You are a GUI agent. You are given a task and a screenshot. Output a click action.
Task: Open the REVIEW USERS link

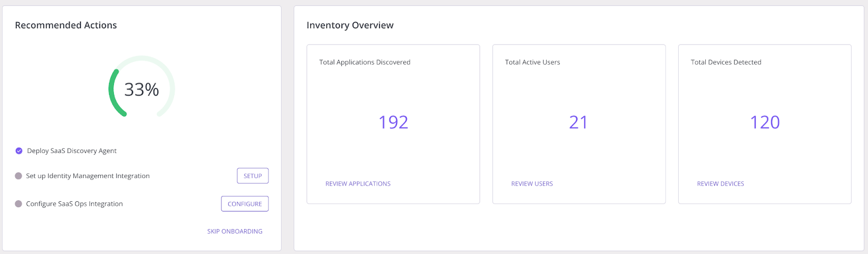pyautogui.click(x=532, y=184)
